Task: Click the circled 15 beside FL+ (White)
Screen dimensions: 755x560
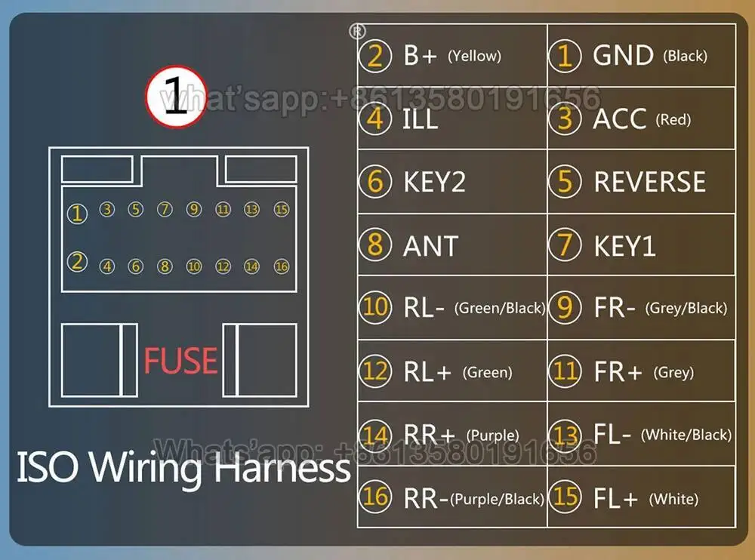Action: 565,497
